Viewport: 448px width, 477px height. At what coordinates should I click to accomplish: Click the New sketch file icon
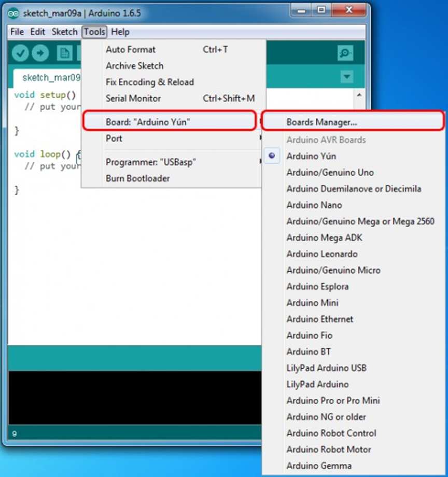click(x=64, y=53)
